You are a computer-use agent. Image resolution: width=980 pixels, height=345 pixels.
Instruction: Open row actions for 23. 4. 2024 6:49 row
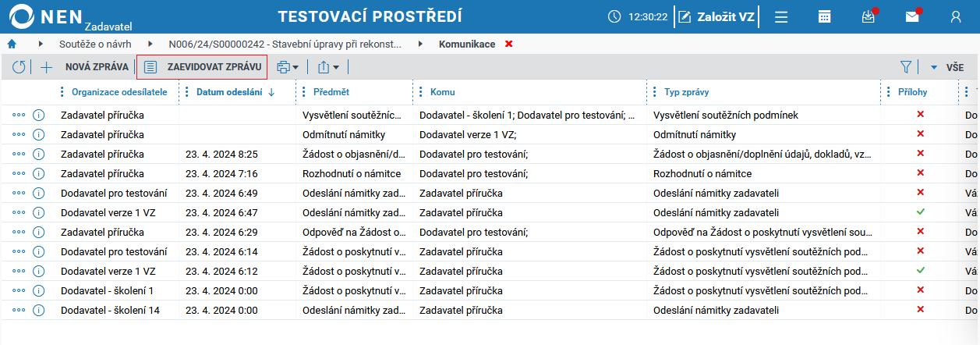click(19, 193)
